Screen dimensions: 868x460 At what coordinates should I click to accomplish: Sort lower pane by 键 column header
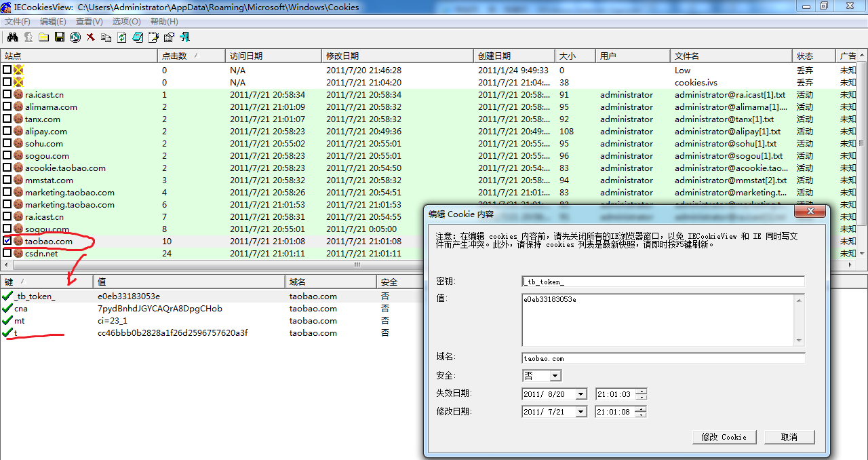(47, 282)
